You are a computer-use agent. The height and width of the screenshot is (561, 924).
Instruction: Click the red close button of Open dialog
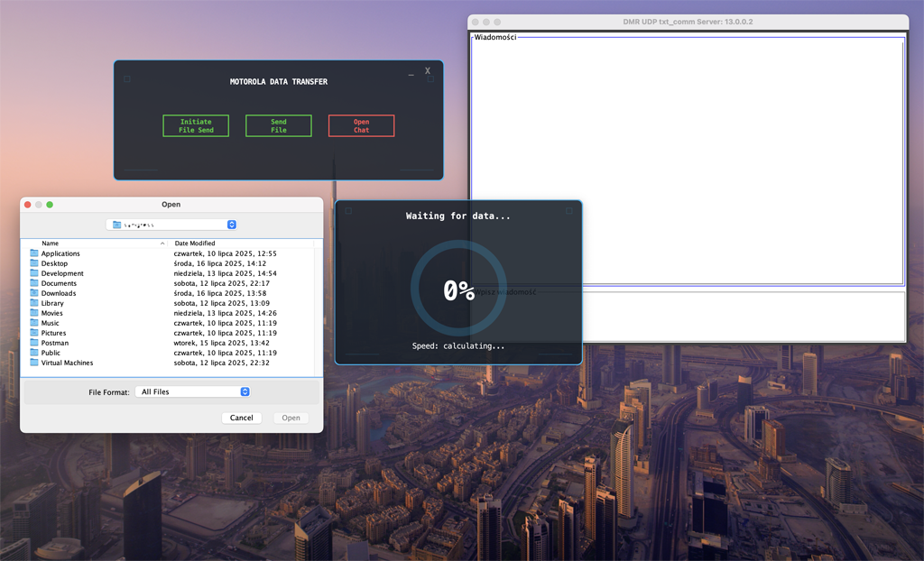[x=28, y=205]
